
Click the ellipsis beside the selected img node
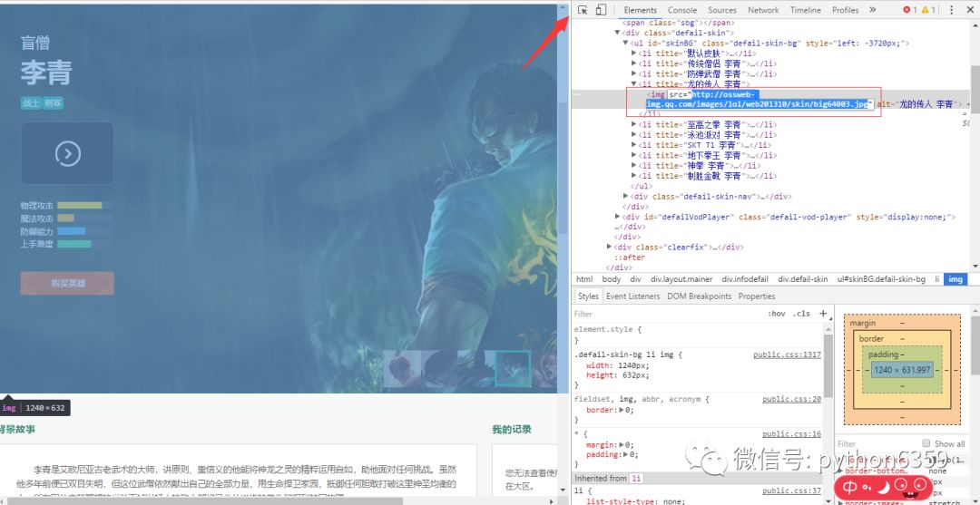coord(578,94)
